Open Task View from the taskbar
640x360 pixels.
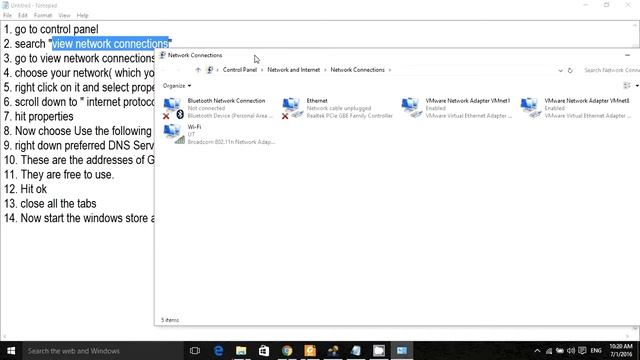195,351
